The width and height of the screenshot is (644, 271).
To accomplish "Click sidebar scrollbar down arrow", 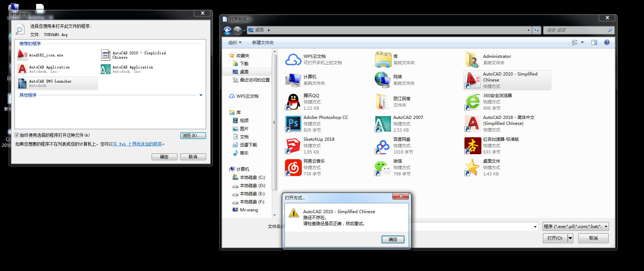I will click(x=274, y=215).
